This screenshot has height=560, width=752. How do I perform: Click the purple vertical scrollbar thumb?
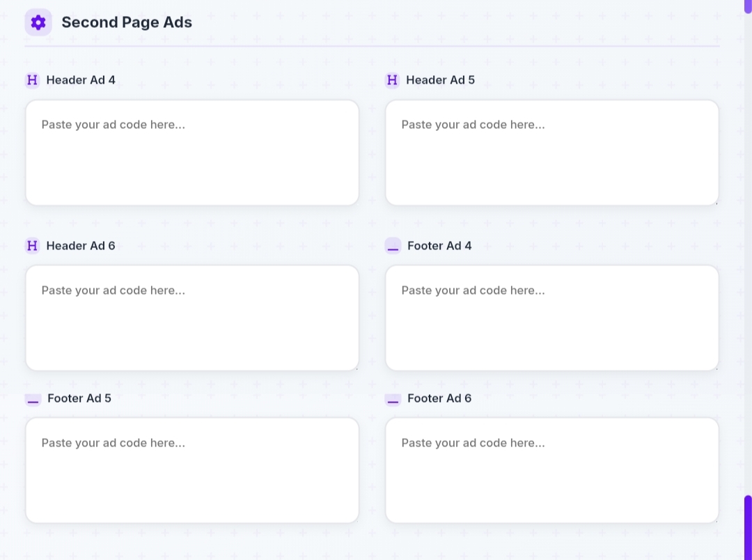[748, 527]
